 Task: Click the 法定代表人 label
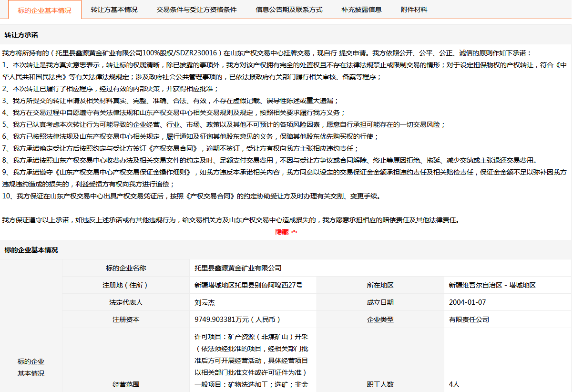pos(126,302)
